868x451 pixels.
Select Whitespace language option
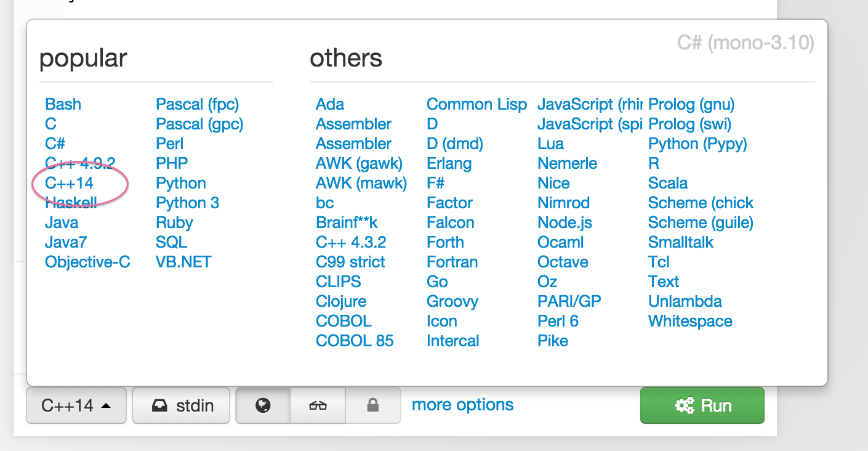[x=690, y=321]
